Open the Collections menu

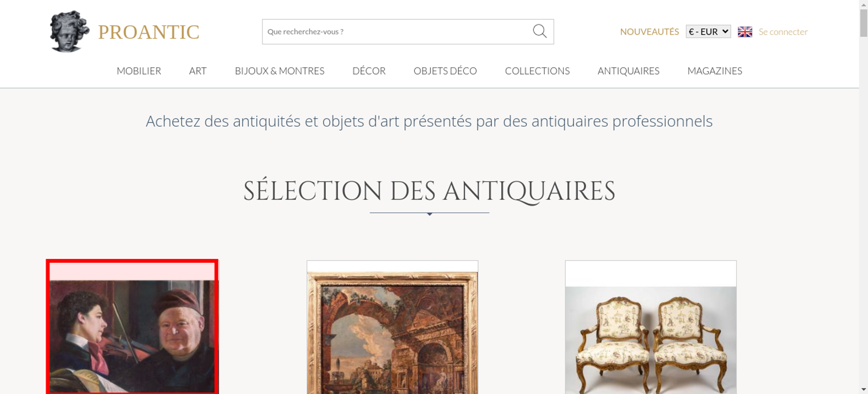pyautogui.click(x=537, y=71)
